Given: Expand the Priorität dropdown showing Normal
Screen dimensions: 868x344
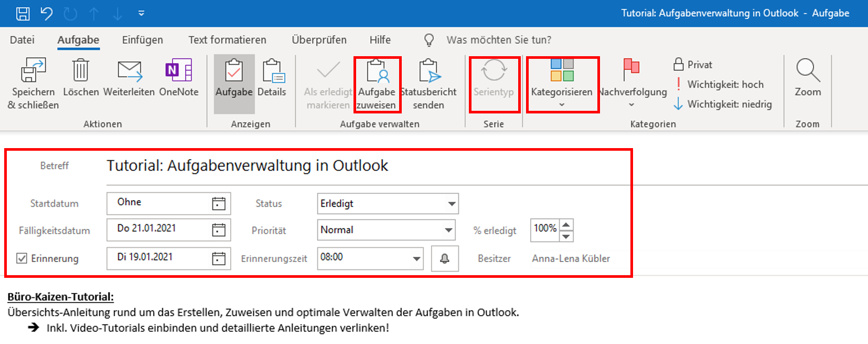Looking at the screenshot, I should [448, 230].
